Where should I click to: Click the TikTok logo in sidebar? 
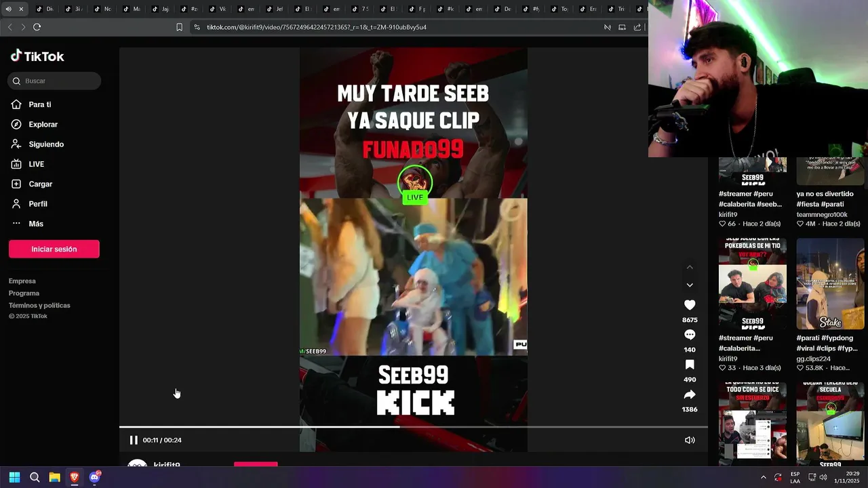(x=37, y=56)
